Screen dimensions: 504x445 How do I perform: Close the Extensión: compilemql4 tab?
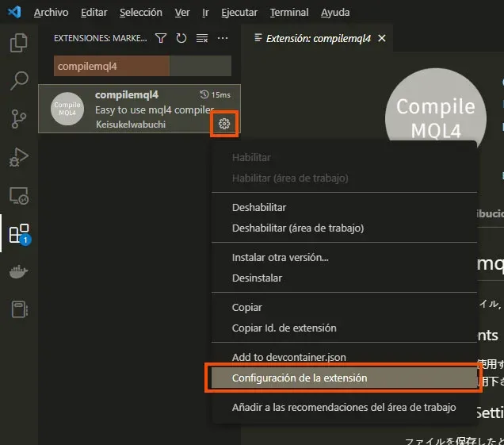click(382, 38)
